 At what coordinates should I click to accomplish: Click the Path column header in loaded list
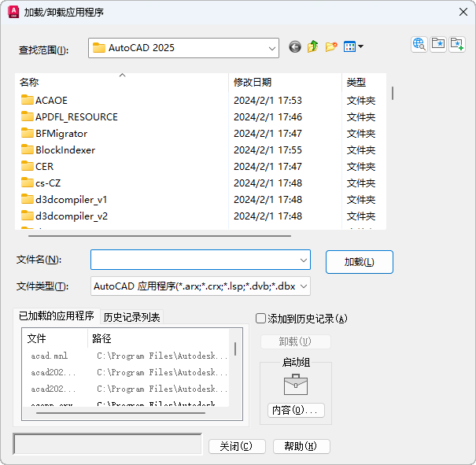pos(158,338)
